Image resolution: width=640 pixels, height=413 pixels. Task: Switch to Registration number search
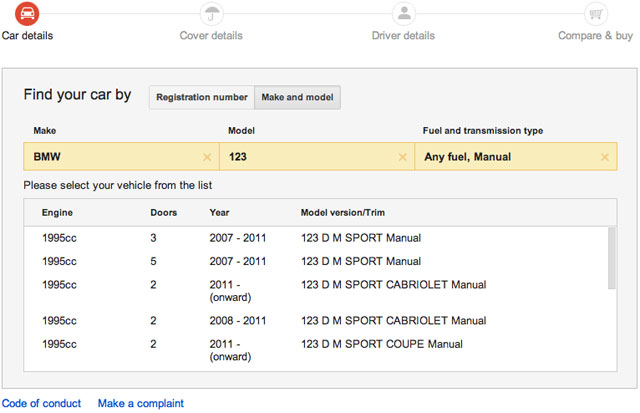coord(201,97)
